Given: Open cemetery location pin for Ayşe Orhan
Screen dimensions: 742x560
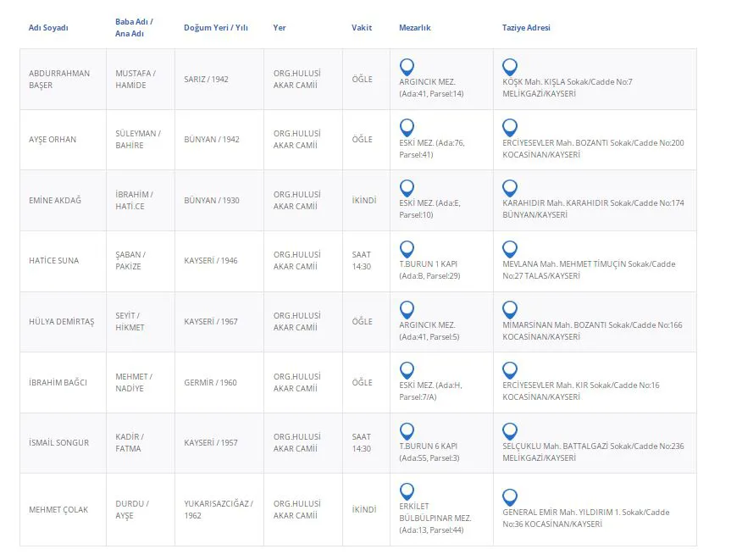Looking at the screenshot, I should 407,127.
